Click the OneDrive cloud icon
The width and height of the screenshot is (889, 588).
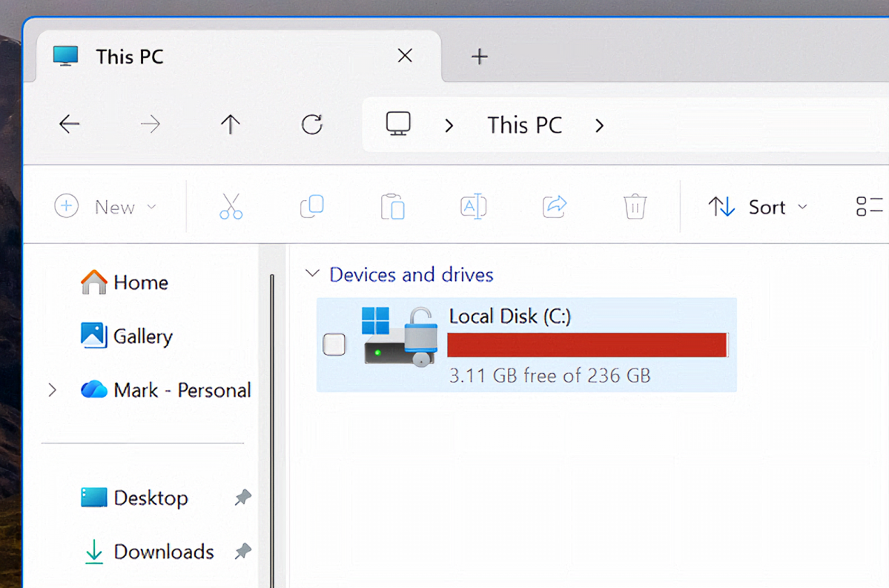click(x=93, y=389)
